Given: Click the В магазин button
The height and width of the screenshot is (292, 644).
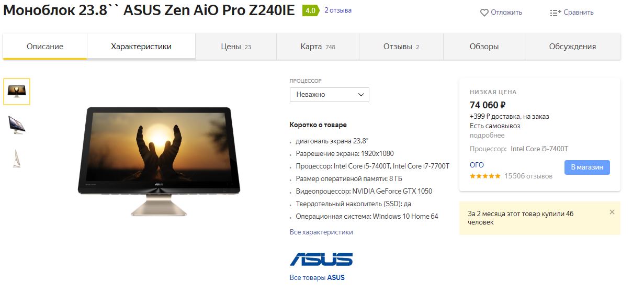Looking at the screenshot, I should (x=587, y=167).
